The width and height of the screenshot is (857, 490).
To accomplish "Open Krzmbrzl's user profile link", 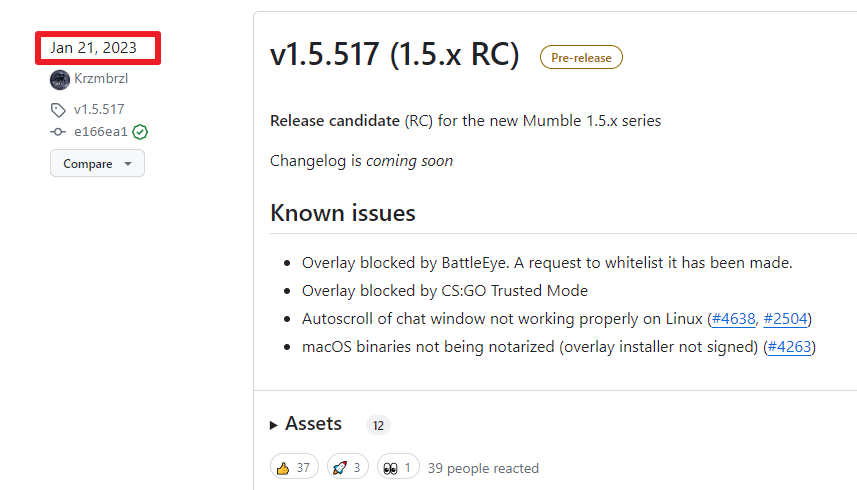I will (x=101, y=79).
